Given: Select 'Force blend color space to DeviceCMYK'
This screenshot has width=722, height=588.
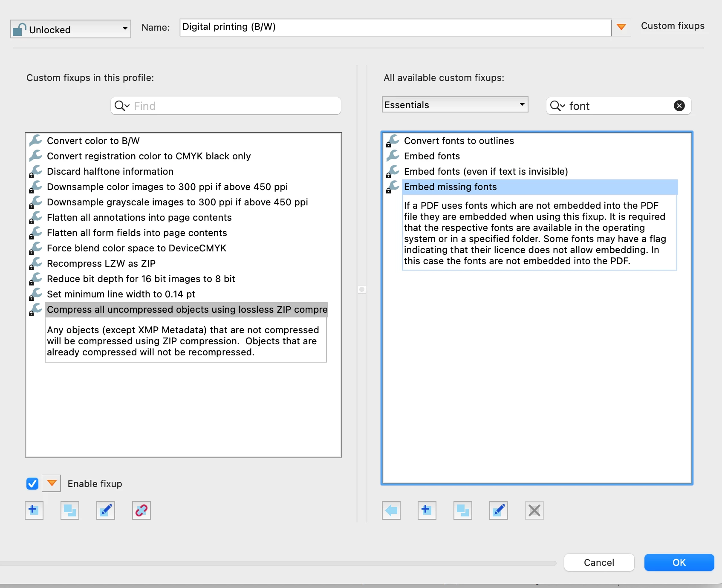Looking at the screenshot, I should point(136,248).
